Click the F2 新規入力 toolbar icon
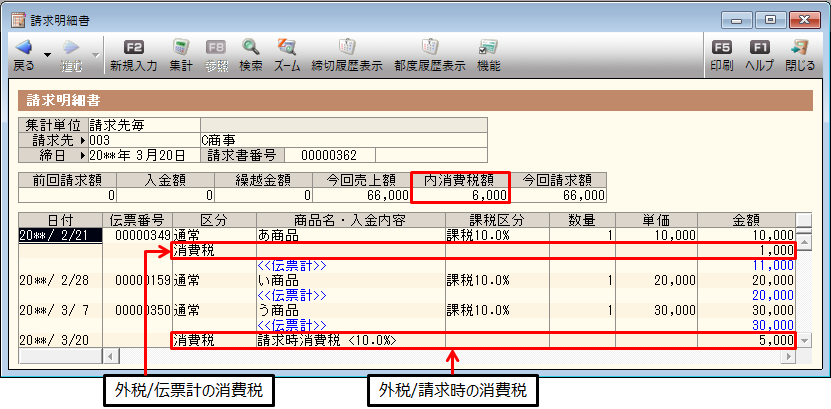 (133, 47)
